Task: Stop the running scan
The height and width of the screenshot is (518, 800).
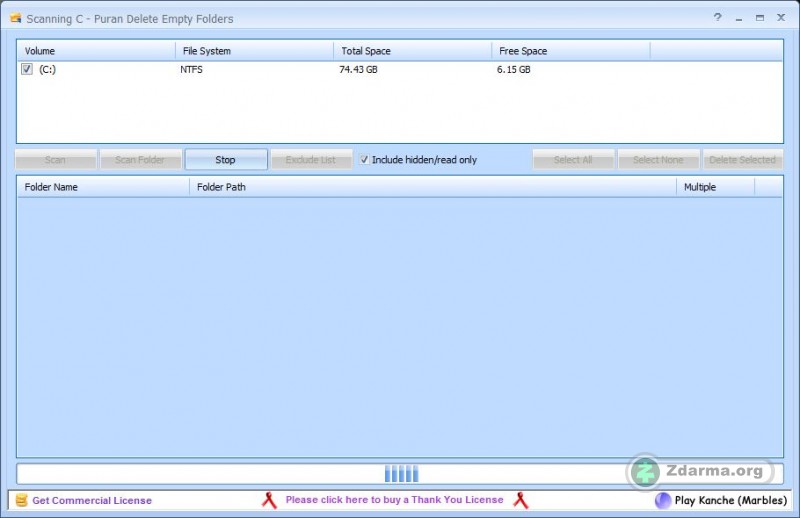Action: point(226,160)
